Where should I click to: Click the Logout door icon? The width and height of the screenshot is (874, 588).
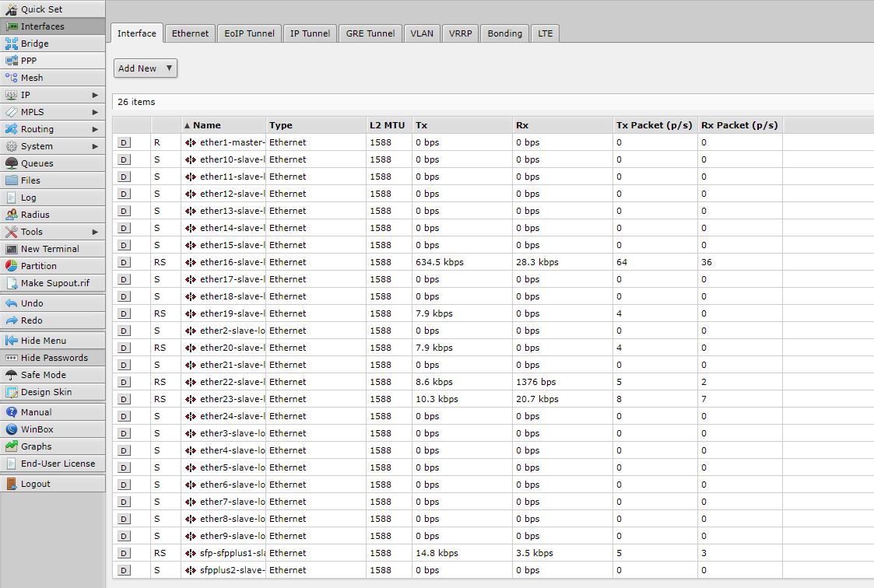click(x=11, y=484)
